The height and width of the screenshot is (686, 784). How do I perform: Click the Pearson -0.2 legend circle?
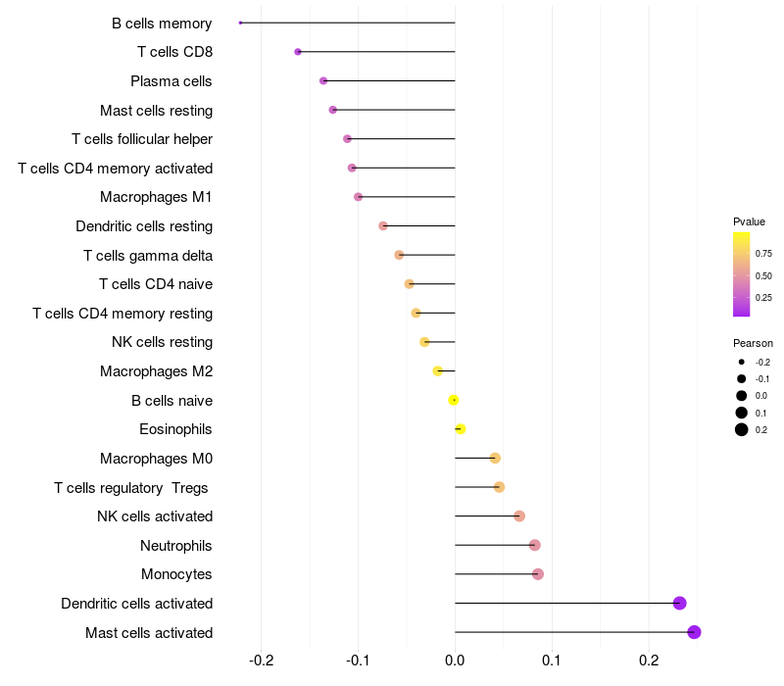(x=742, y=362)
